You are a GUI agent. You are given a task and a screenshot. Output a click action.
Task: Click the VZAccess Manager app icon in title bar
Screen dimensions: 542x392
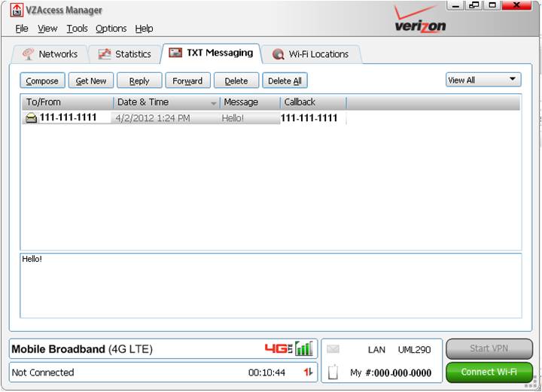pos(17,10)
